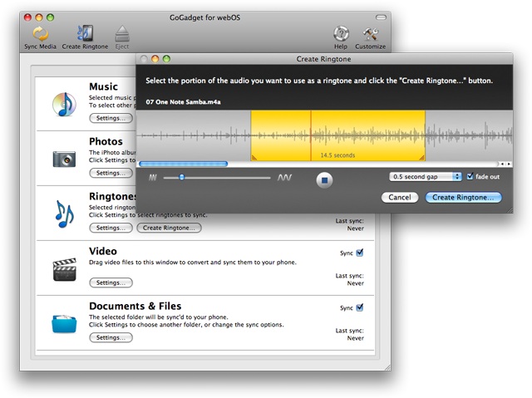
Task: Click the Photos camera icon
Action: tap(64, 159)
